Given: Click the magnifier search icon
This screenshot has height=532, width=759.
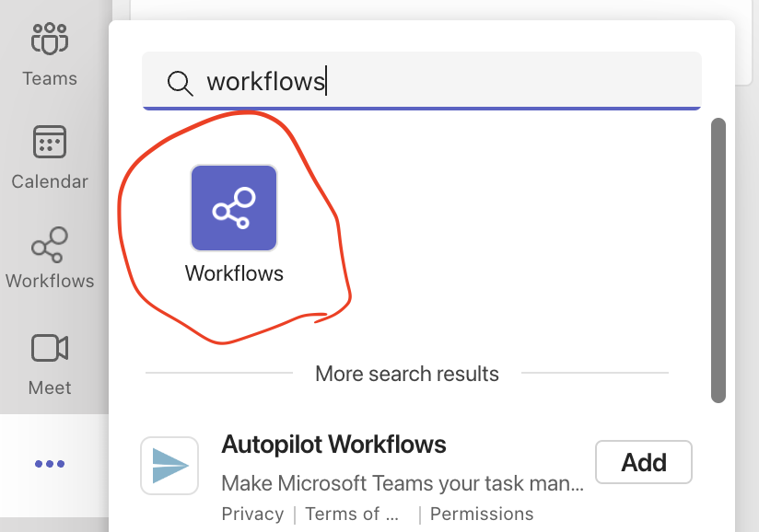Looking at the screenshot, I should click(180, 83).
